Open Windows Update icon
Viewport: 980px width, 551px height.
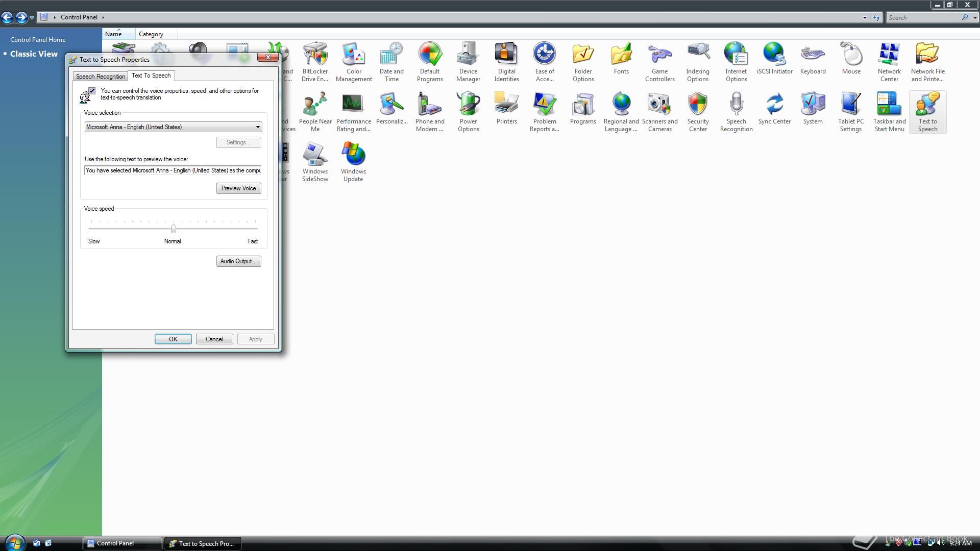(x=353, y=162)
